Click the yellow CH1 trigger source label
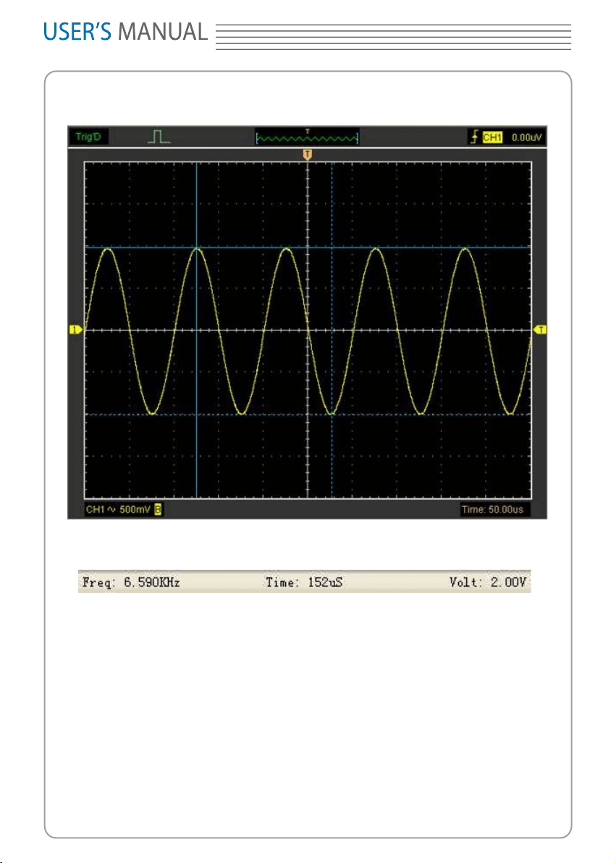The width and height of the screenshot is (616, 863). [492, 137]
